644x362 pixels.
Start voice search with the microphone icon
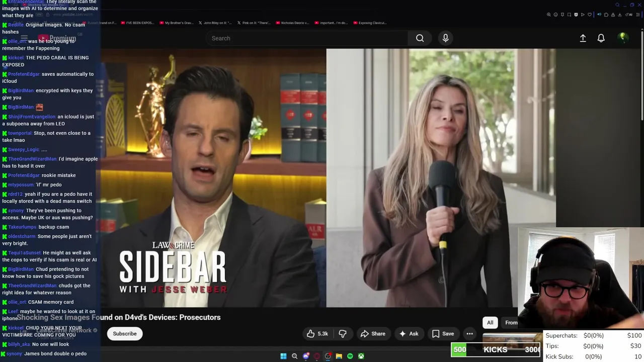pyautogui.click(x=445, y=38)
